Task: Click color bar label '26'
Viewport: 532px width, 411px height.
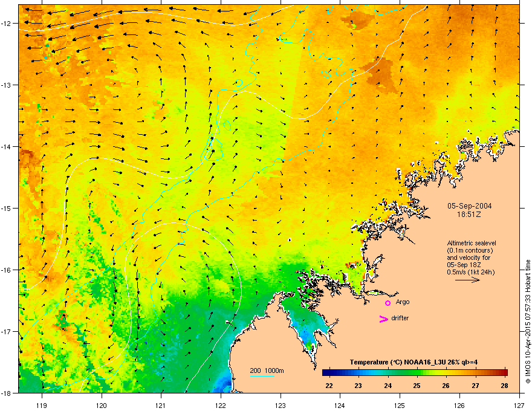Action: [446, 386]
